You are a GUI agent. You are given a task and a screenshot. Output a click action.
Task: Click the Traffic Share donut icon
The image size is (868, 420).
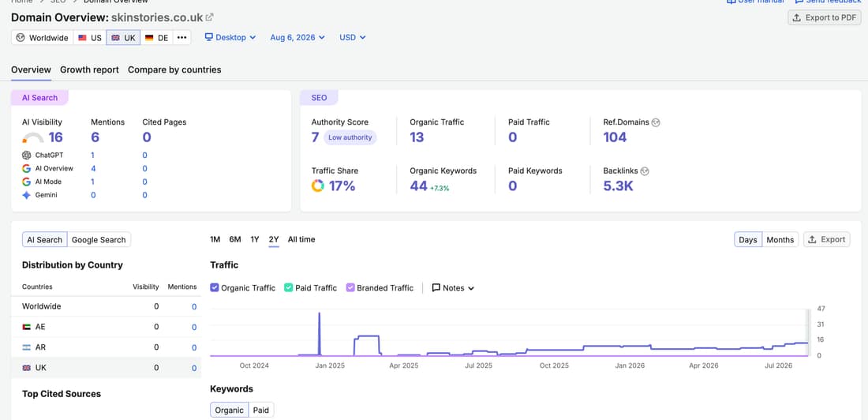pyautogui.click(x=318, y=186)
